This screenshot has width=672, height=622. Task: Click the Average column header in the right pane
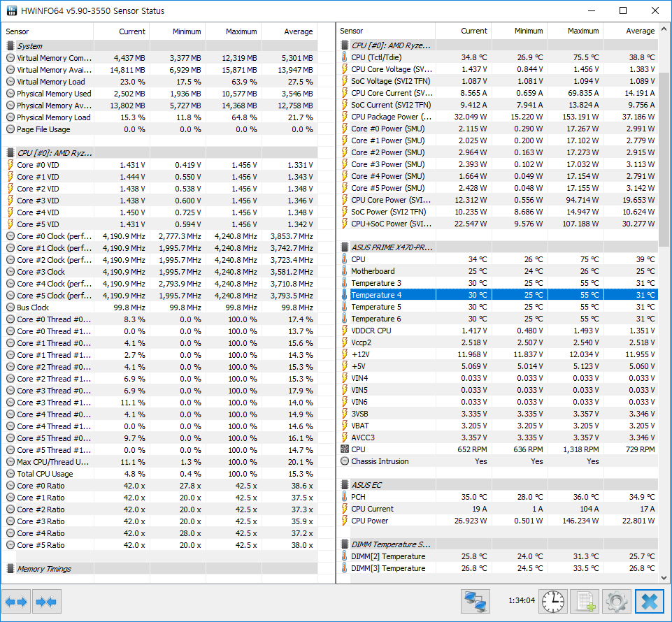click(631, 31)
